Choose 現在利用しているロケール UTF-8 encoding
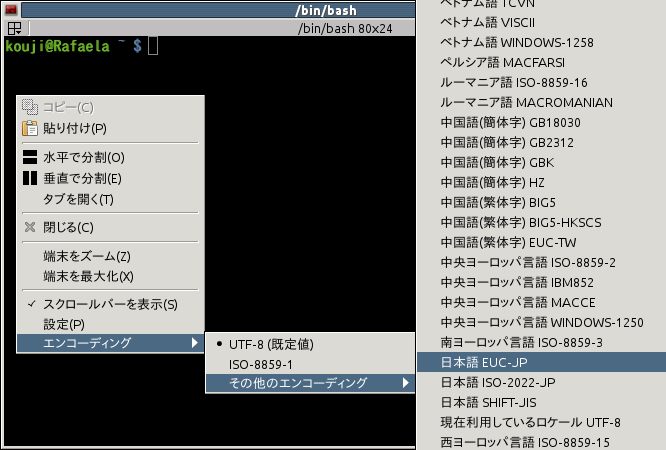The height and width of the screenshot is (450, 666). click(x=542, y=422)
